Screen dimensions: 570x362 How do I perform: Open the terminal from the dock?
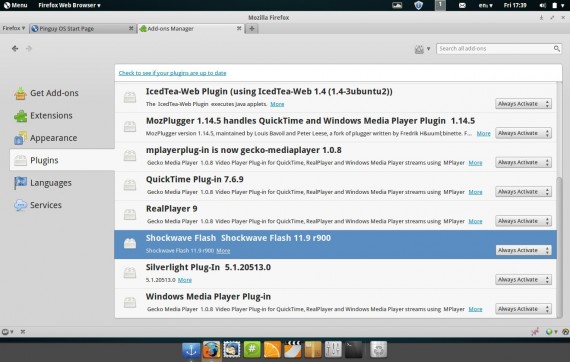click(354, 350)
